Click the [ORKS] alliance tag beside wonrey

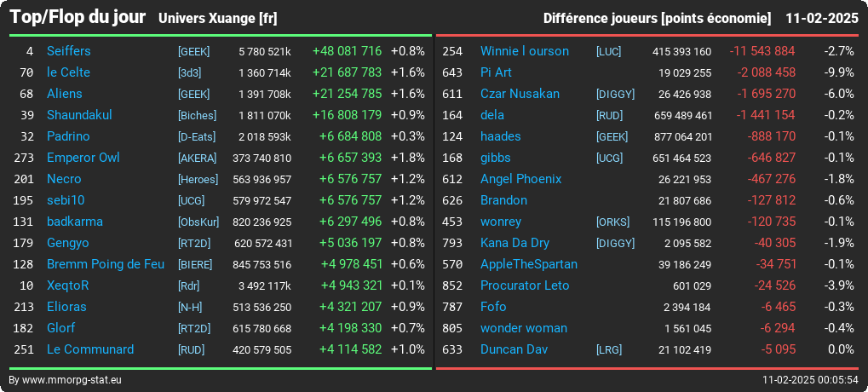612,222
